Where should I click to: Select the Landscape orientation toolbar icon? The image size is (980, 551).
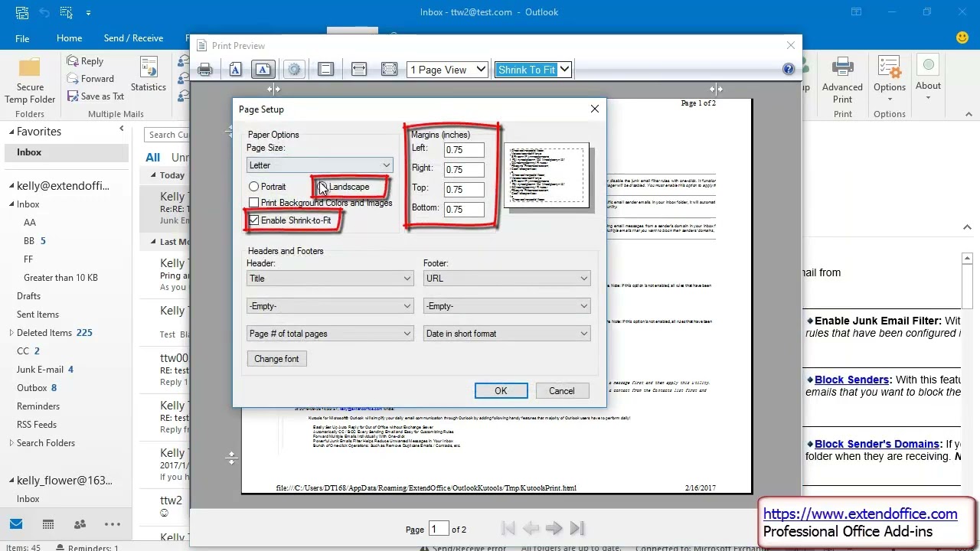pos(263,70)
